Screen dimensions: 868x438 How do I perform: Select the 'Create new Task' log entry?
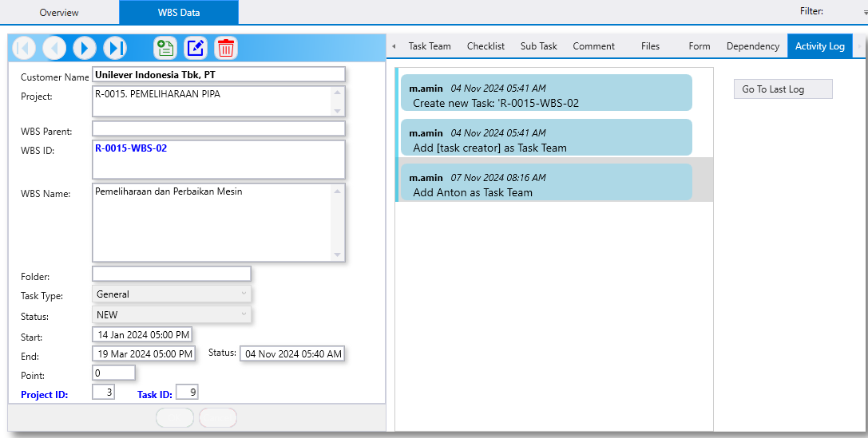(x=546, y=93)
